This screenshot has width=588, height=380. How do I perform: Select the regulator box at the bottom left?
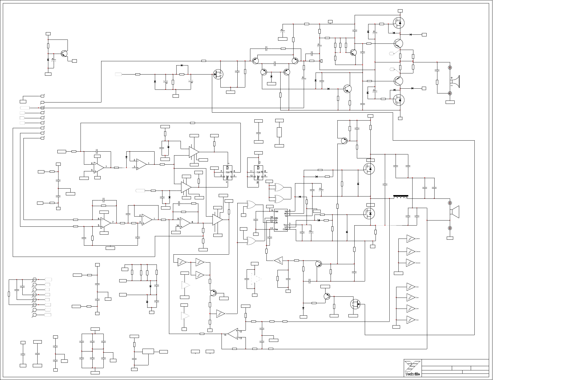pyautogui.click(x=148, y=351)
